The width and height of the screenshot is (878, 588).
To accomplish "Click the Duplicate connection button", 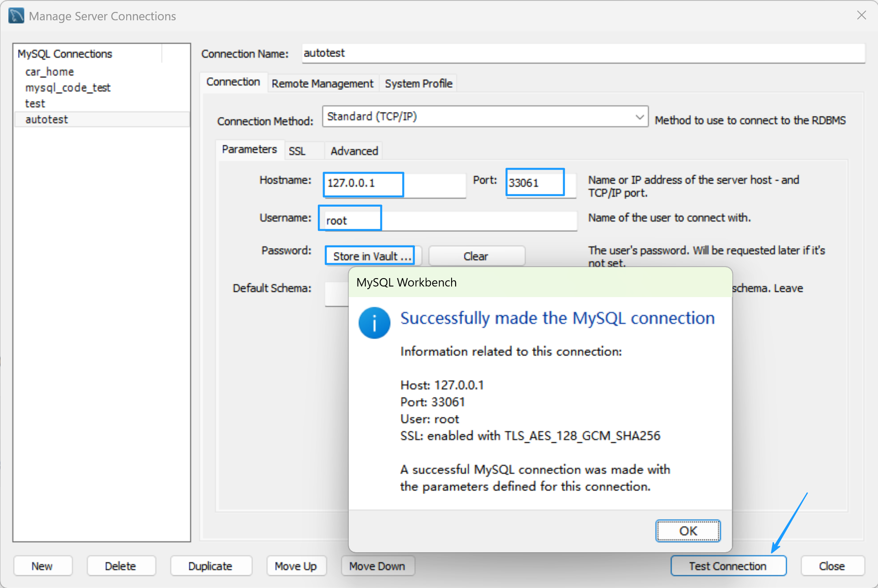I will pos(211,566).
